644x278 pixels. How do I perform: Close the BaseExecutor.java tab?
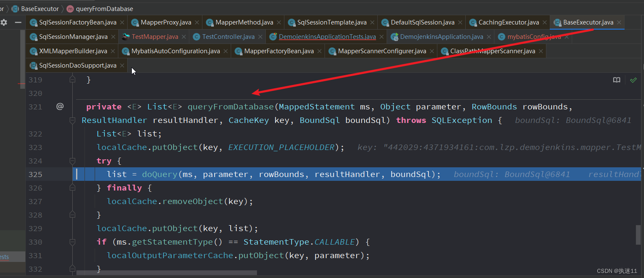pyautogui.click(x=619, y=22)
